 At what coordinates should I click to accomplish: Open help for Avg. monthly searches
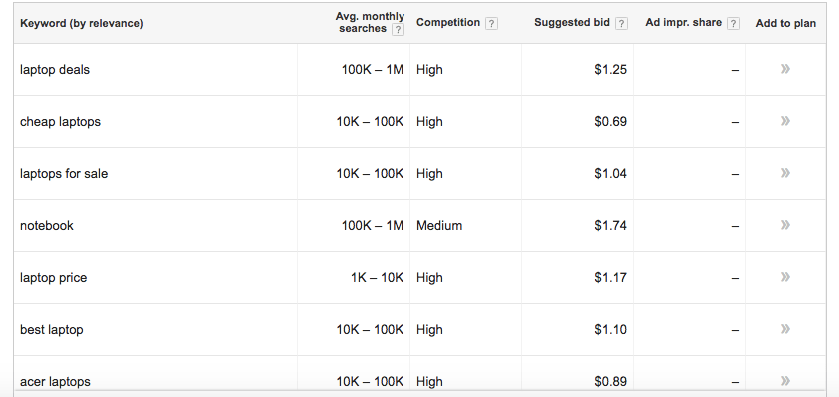click(398, 30)
